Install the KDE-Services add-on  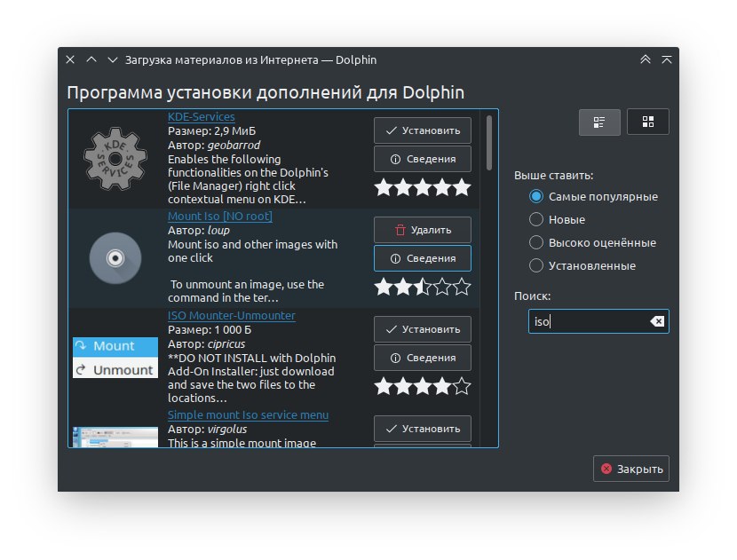pyautogui.click(x=423, y=130)
